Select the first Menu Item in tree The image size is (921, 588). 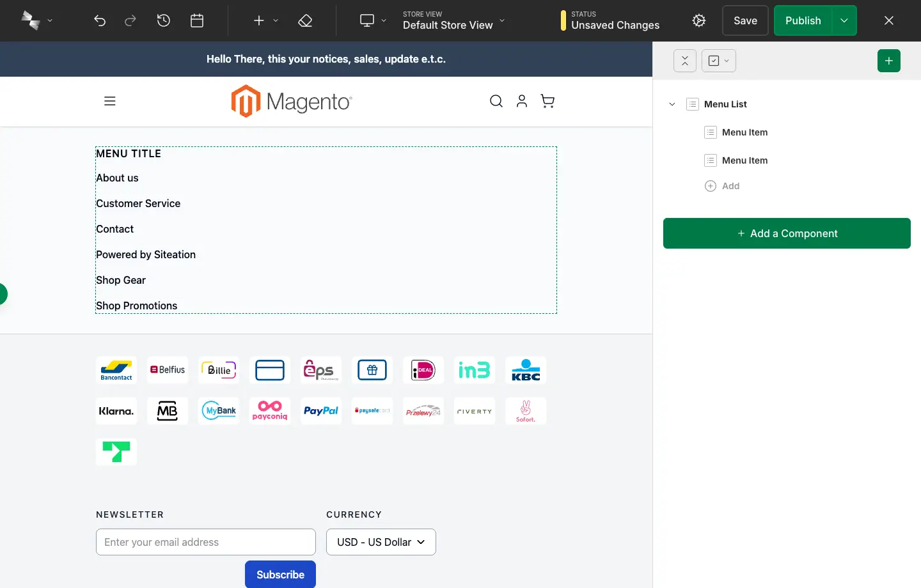[x=744, y=132]
